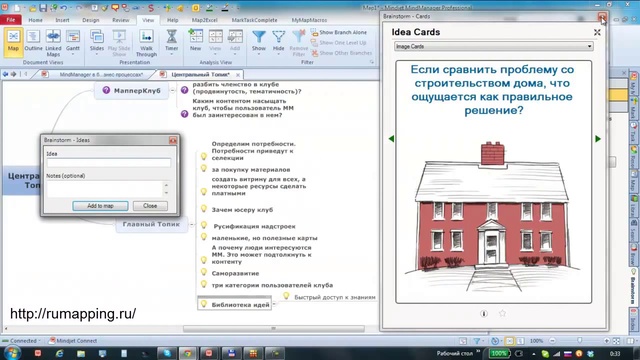Switch to Outline view

(33, 41)
